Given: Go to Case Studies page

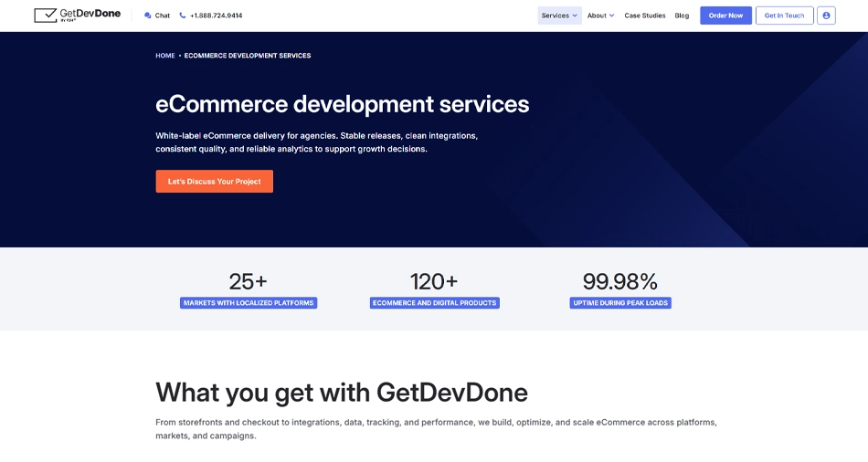Looking at the screenshot, I should click(645, 16).
